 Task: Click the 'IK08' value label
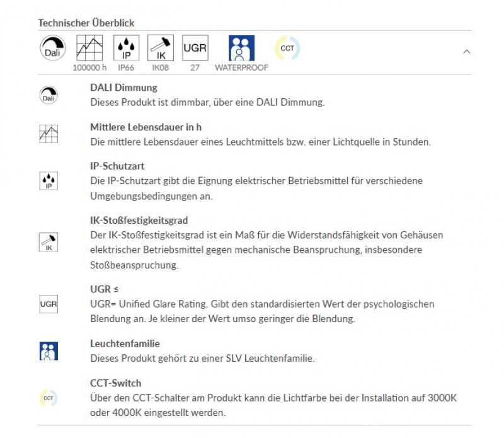click(x=161, y=67)
